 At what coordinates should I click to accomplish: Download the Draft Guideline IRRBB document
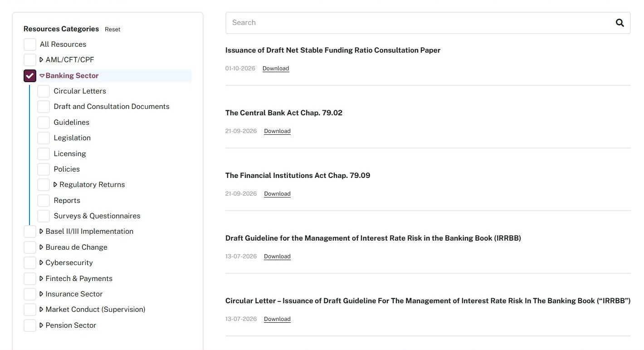pos(277,256)
